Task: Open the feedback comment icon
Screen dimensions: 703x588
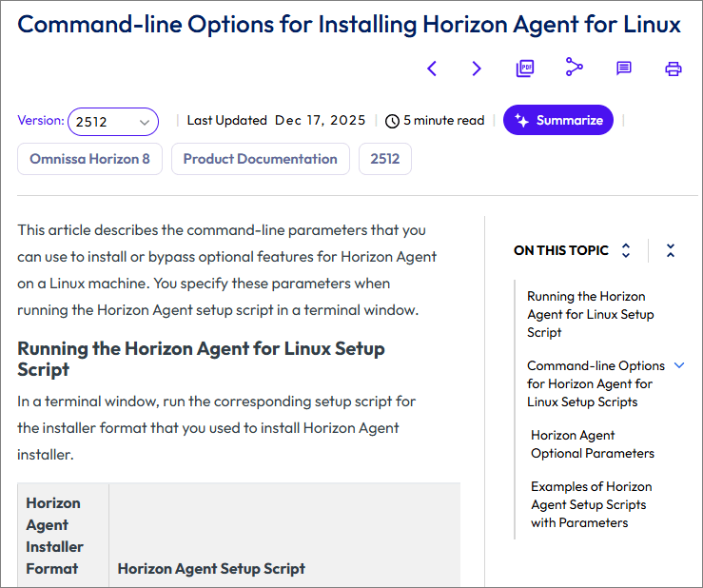Action: click(624, 69)
